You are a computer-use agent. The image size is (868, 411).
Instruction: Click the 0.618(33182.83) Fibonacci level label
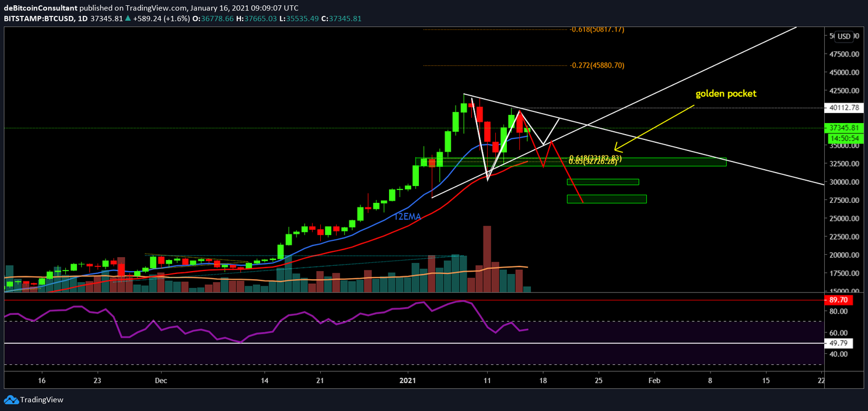596,158
